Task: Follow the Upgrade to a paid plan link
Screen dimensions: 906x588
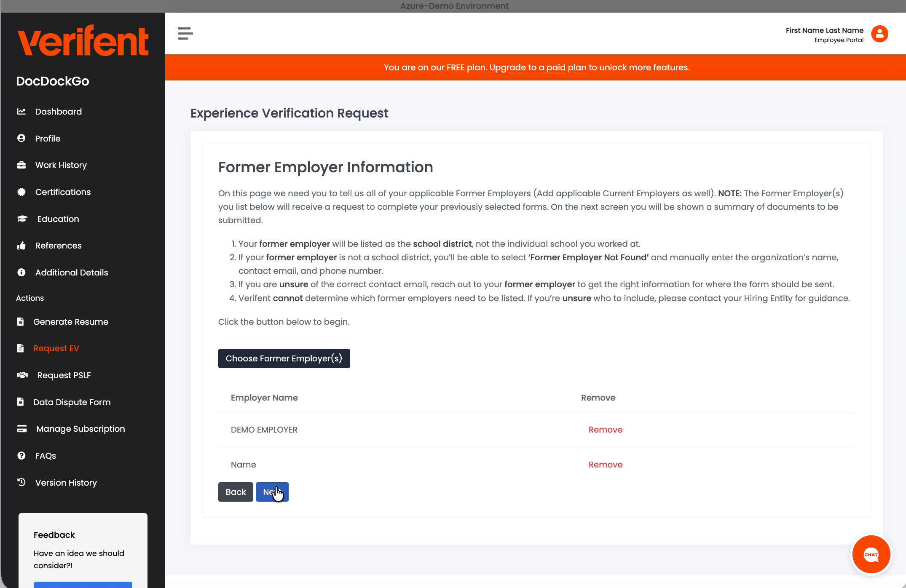Action: click(x=538, y=67)
